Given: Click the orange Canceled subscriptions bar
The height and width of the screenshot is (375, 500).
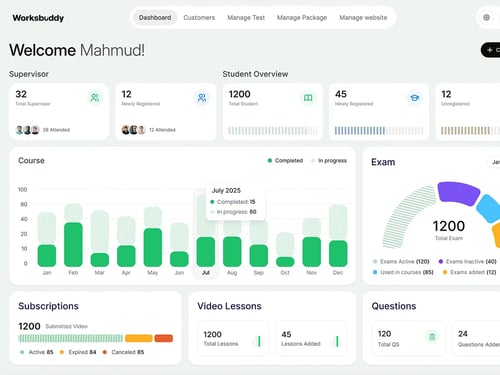Looking at the screenshot, I should 164,338.
